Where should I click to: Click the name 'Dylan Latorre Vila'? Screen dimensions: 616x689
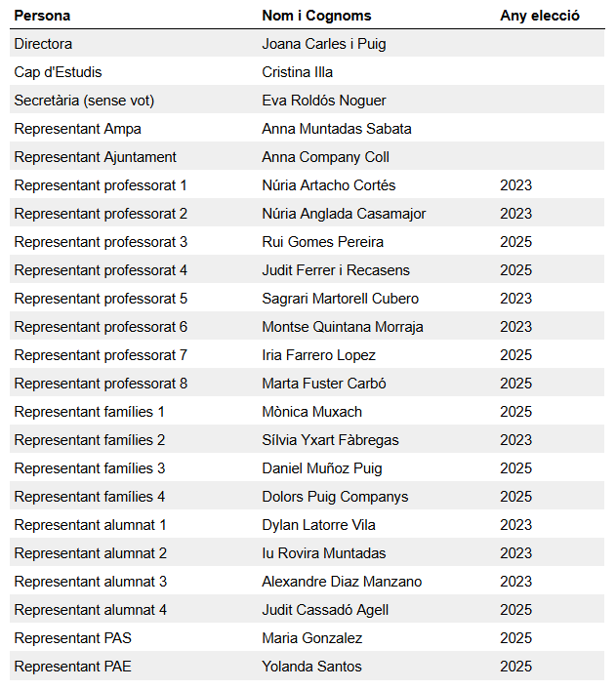tap(319, 525)
